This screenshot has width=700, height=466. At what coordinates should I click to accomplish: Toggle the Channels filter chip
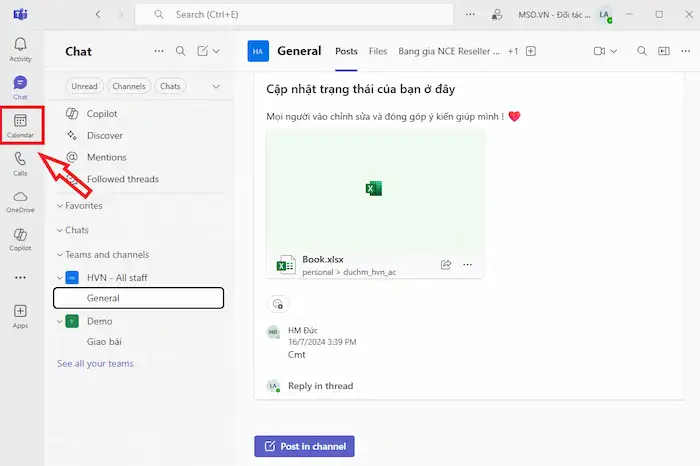(x=128, y=86)
